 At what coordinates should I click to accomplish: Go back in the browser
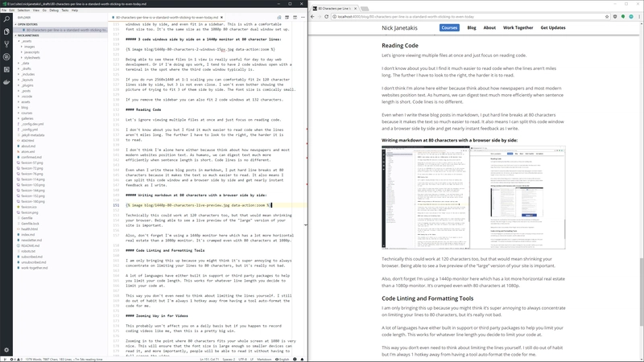(312, 17)
